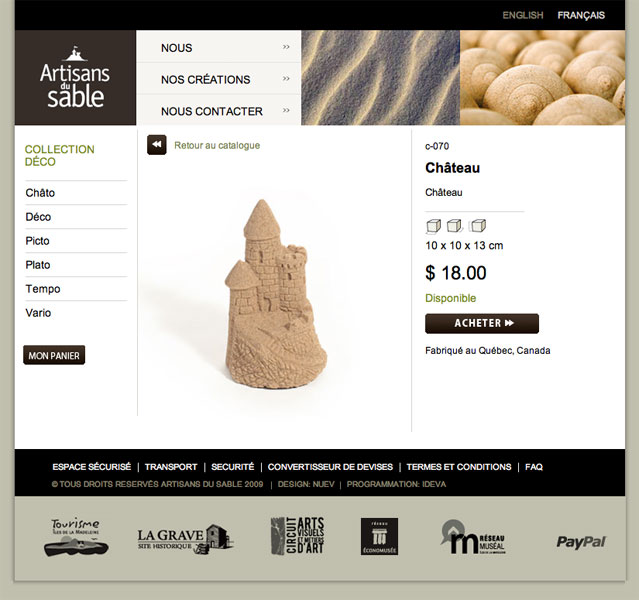The width and height of the screenshot is (639, 600).
Task: Click the sand castle product image
Action: [x=276, y=293]
